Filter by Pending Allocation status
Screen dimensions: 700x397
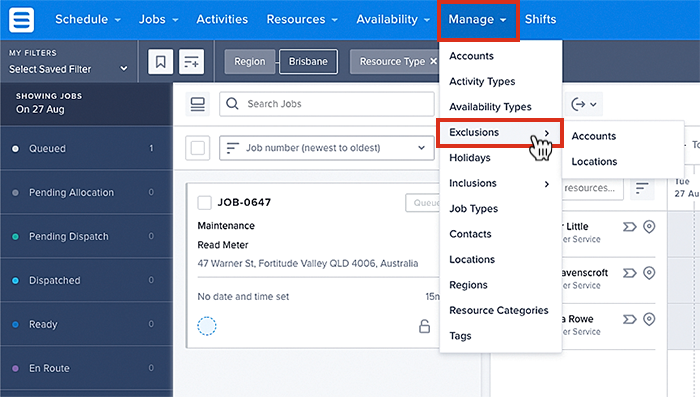click(x=86, y=192)
